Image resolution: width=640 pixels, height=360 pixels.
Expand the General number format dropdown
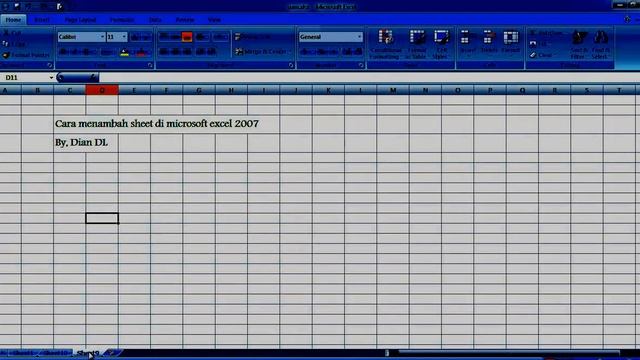(359, 37)
